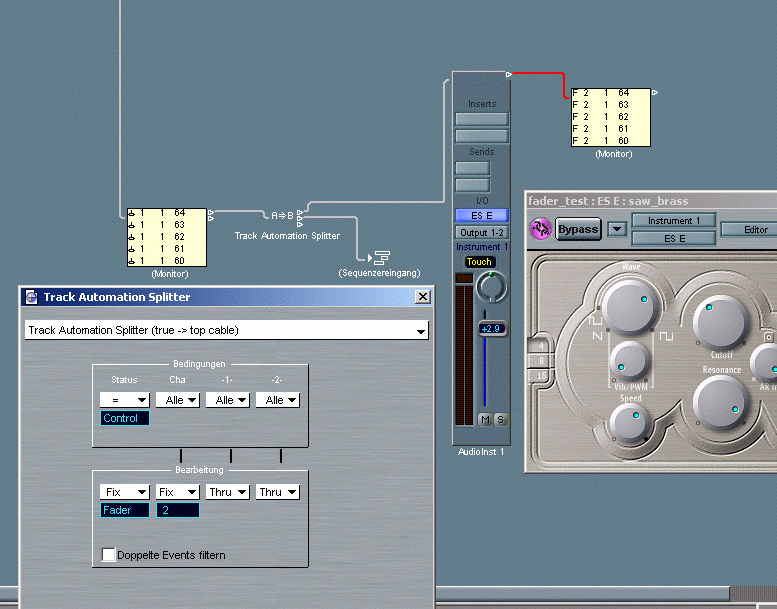Click the Cutoff knob
The width and height of the screenshot is (777, 609).
[720, 320]
